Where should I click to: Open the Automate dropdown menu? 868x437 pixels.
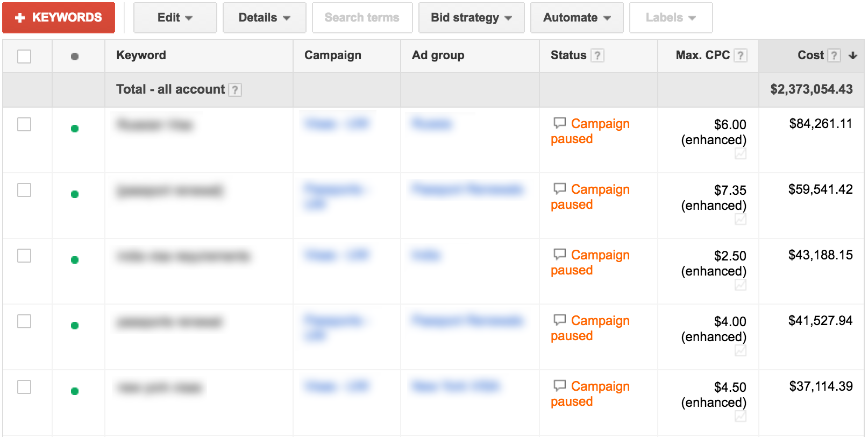(x=577, y=18)
